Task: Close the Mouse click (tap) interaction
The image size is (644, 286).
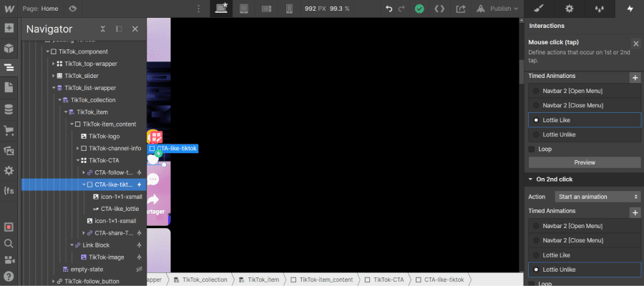Action: (636, 44)
